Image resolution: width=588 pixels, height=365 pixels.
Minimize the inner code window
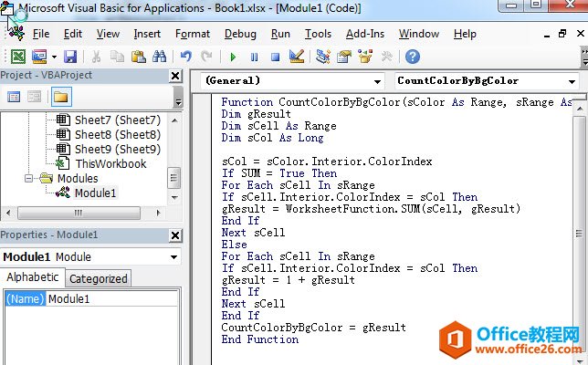point(547,35)
